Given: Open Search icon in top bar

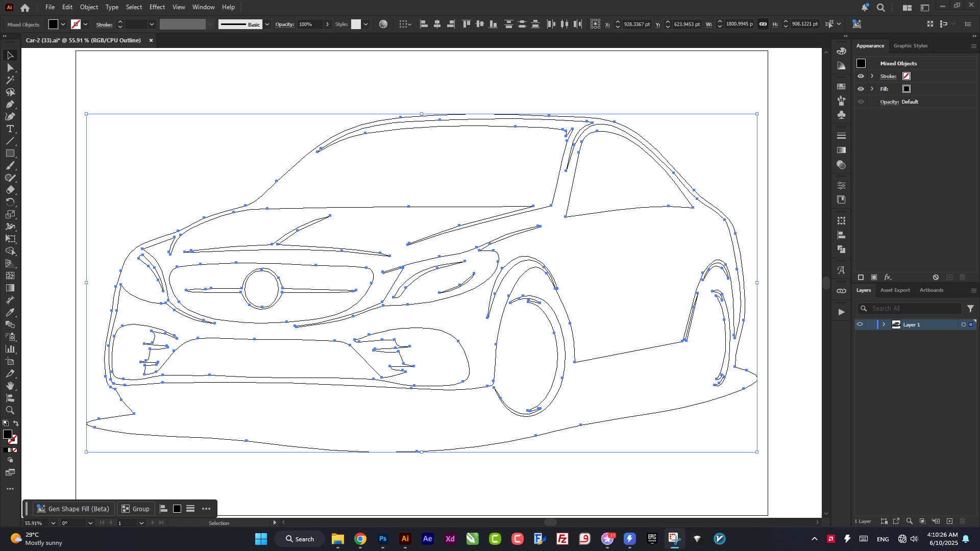Looking at the screenshot, I should [x=881, y=7].
